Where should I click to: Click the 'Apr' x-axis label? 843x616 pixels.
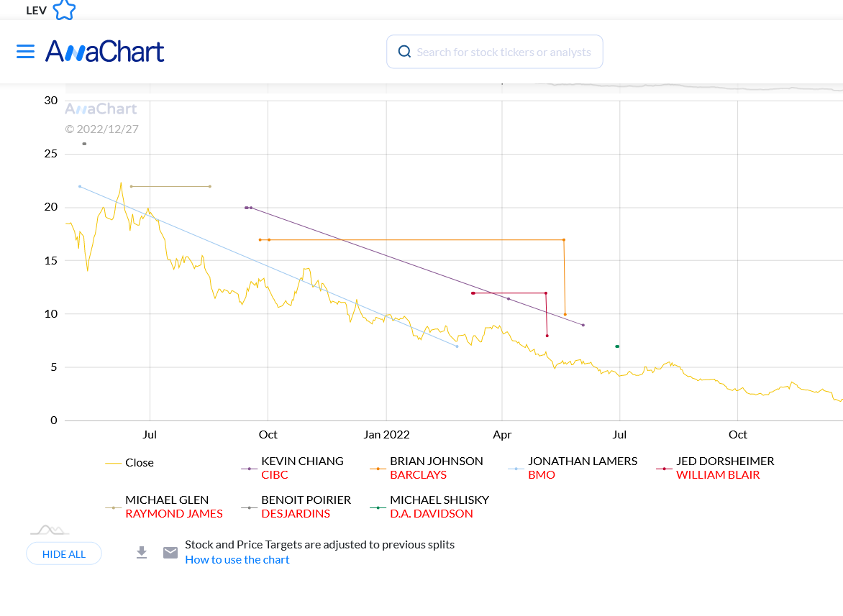click(x=502, y=434)
